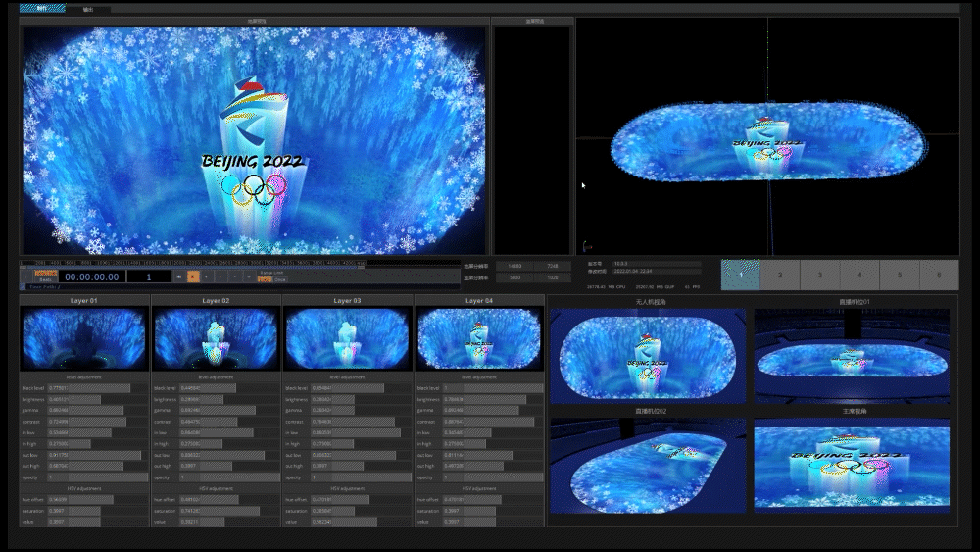Select scene slot 1

[741, 275]
